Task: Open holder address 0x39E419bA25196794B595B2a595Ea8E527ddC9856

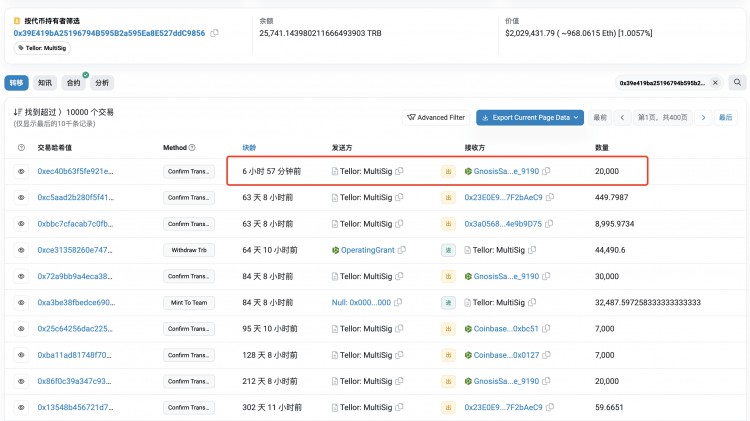Action: point(109,33)
